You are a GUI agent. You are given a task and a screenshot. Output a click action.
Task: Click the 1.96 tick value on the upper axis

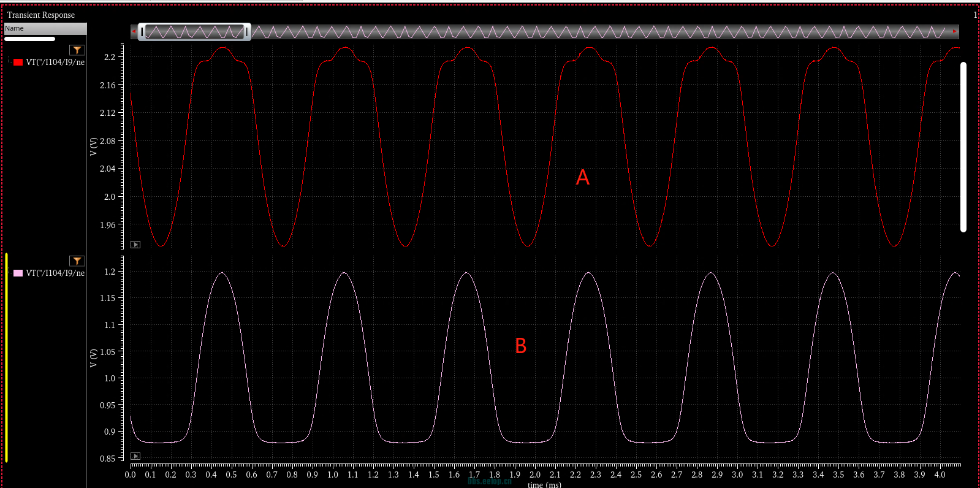pyautogui.click(x=107, y=225)
